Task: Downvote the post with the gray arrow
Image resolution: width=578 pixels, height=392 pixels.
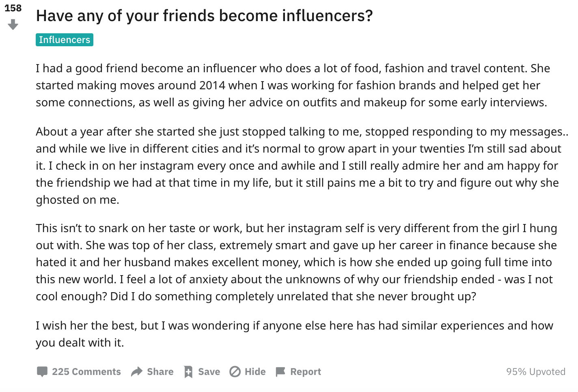Action: (x=13, y=25)
